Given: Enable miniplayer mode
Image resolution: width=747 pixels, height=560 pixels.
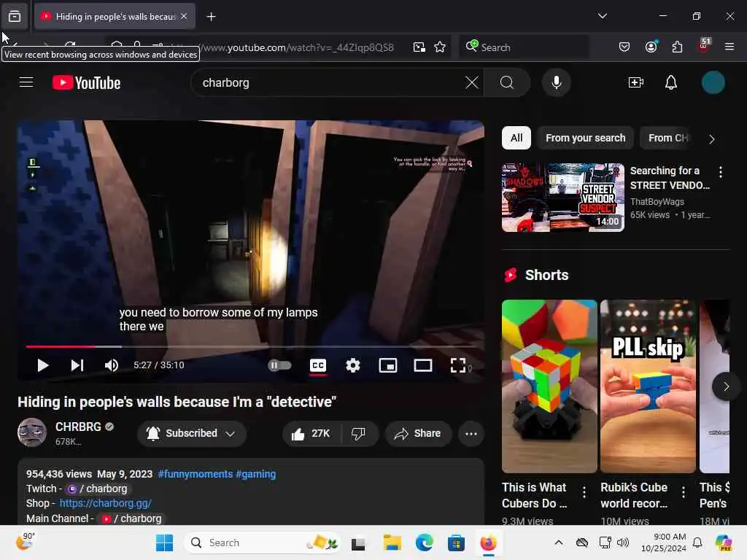Looking at the screenshot, I should pos(388,365).
